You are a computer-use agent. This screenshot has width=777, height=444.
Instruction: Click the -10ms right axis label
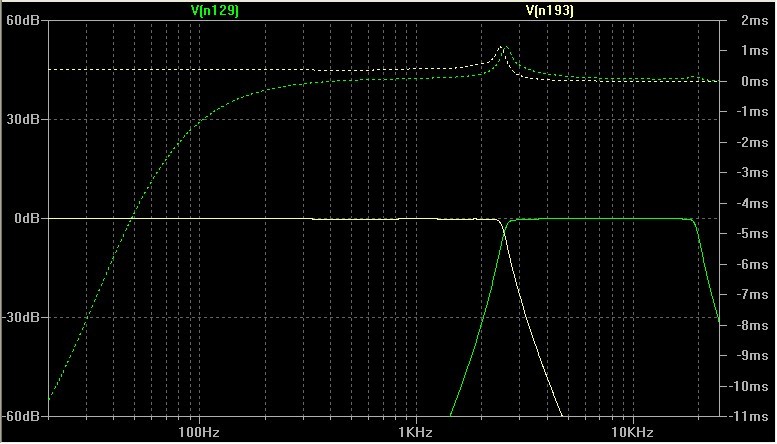coord(748,386)
